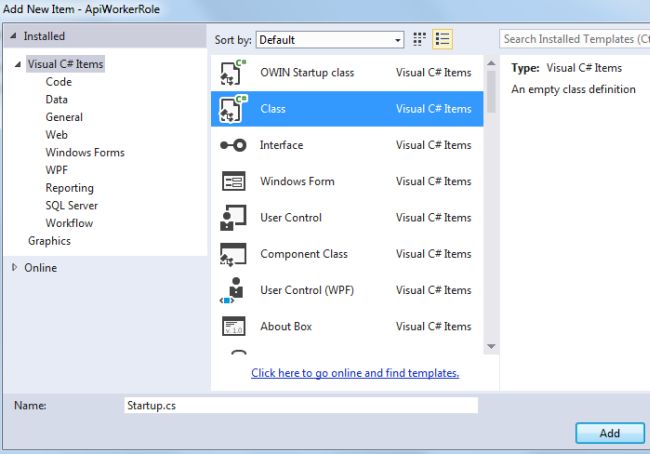Select the User Control (WPF) icon
Screen dimensions: 650x454
coord(232,290)
